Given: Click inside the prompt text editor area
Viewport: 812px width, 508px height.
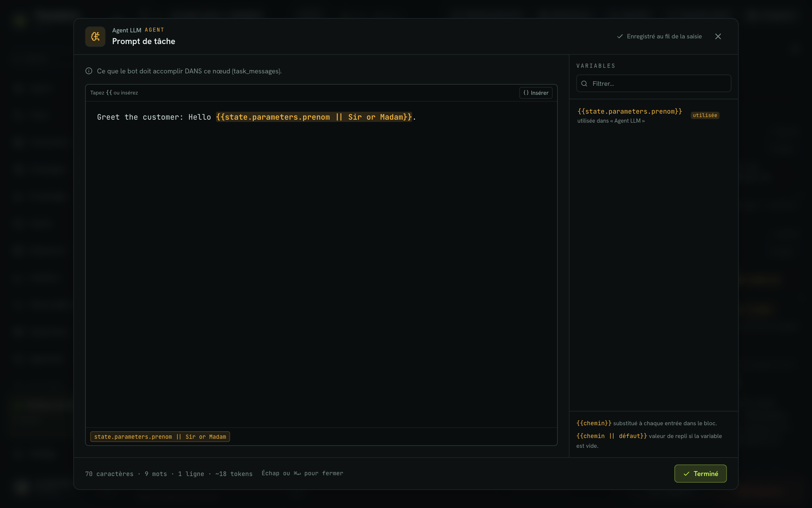Looking at the screenshot, I should tap(321, 264).
